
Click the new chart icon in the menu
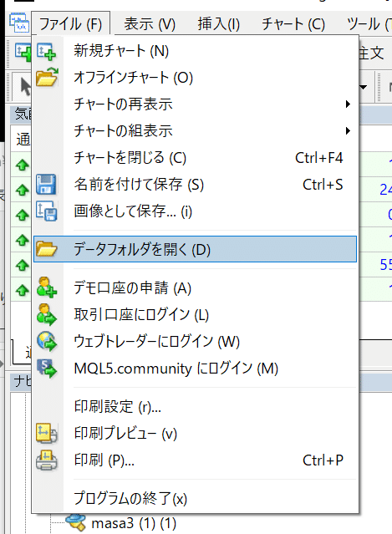[46, 52]
